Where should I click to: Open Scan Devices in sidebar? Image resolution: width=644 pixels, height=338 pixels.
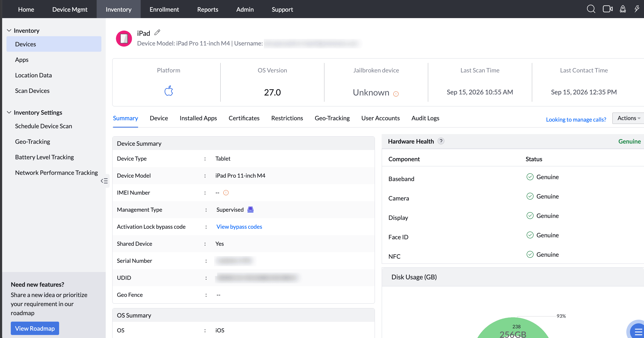click(32, 91)
